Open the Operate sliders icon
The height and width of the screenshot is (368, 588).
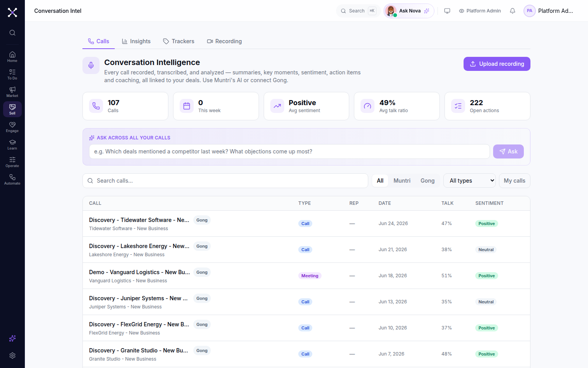click(x=12, y=162)
